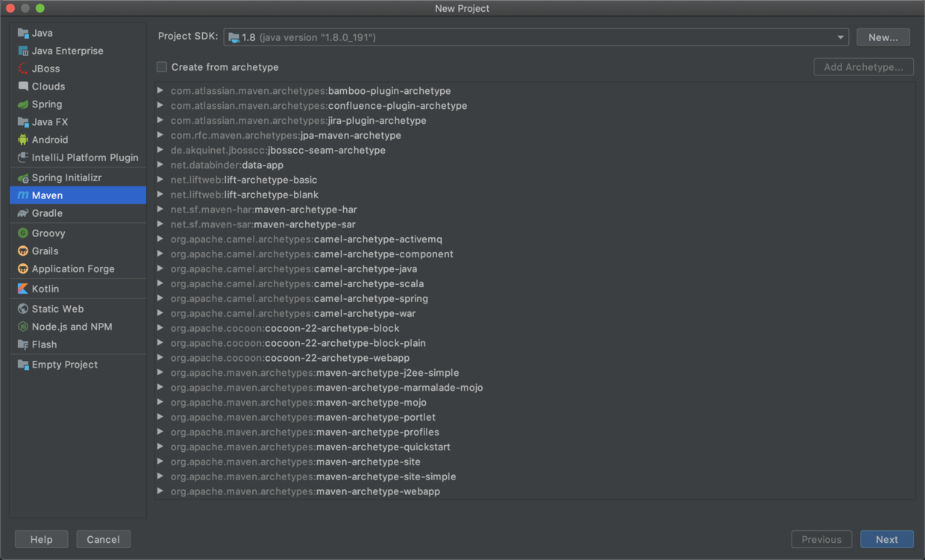
Task: Click the Spring Initializr icon
Action: click(x=23, y=177)
